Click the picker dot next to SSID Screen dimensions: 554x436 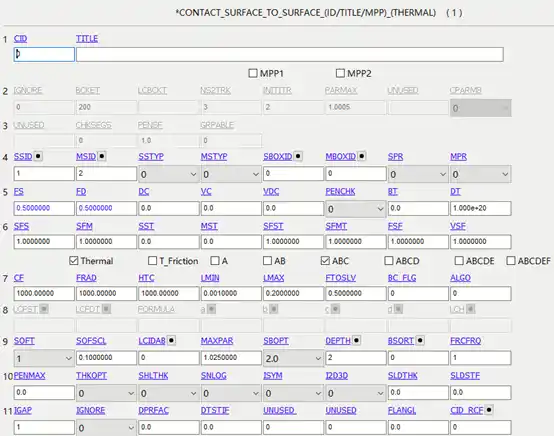click(38, 156)
